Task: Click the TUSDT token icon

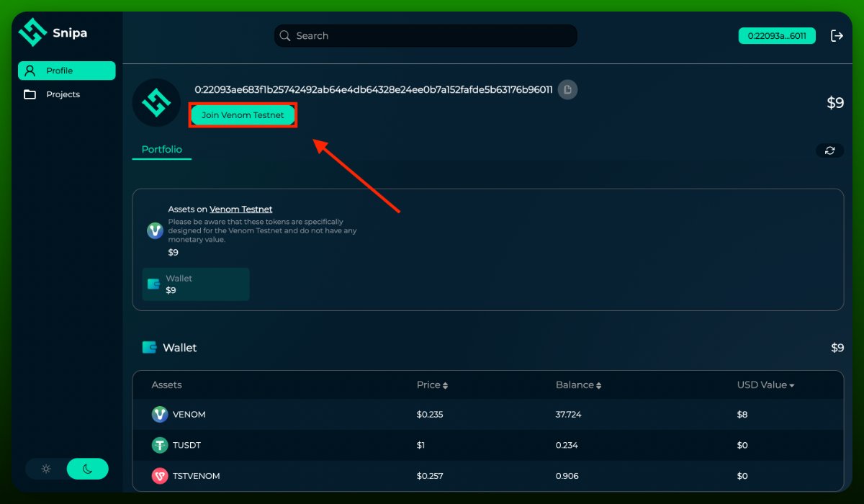Action: (x=160, y=445)
